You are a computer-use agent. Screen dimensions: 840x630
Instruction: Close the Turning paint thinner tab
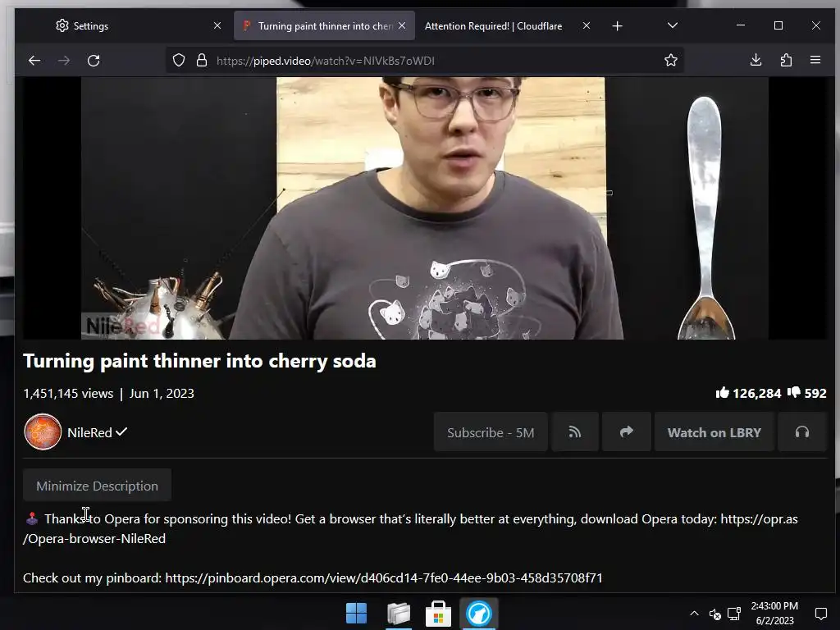[402, 25]
